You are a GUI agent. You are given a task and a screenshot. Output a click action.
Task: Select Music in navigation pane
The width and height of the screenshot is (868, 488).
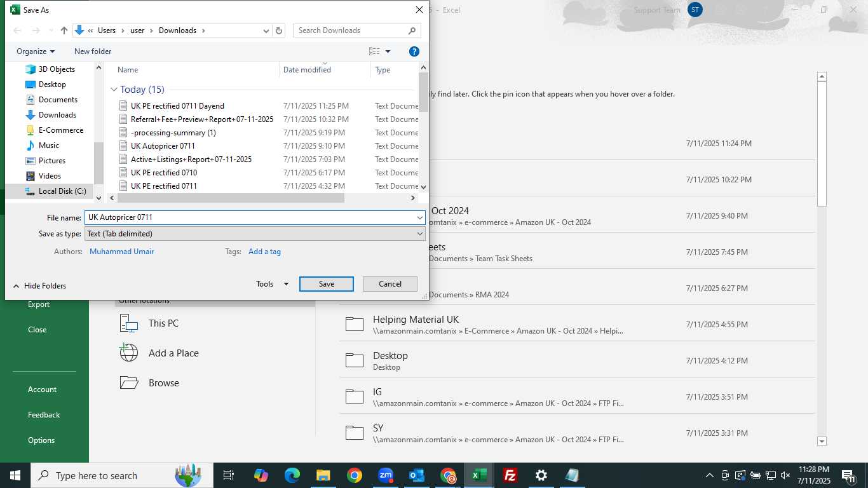(x=48, y=146)
